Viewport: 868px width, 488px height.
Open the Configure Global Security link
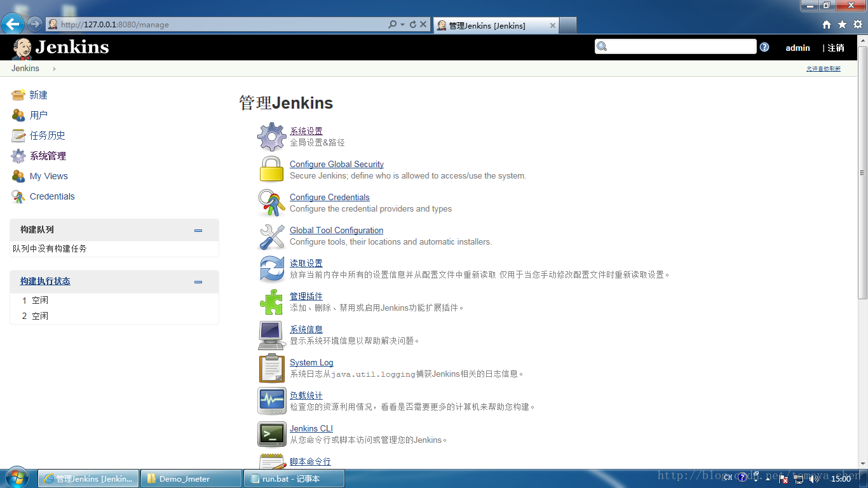point(337,164)
